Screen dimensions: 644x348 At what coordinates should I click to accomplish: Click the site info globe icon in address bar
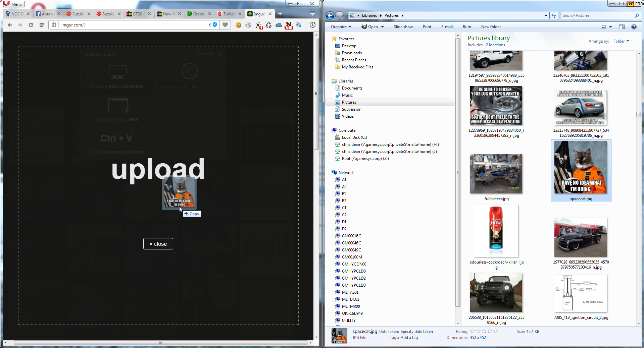(54, 25)
